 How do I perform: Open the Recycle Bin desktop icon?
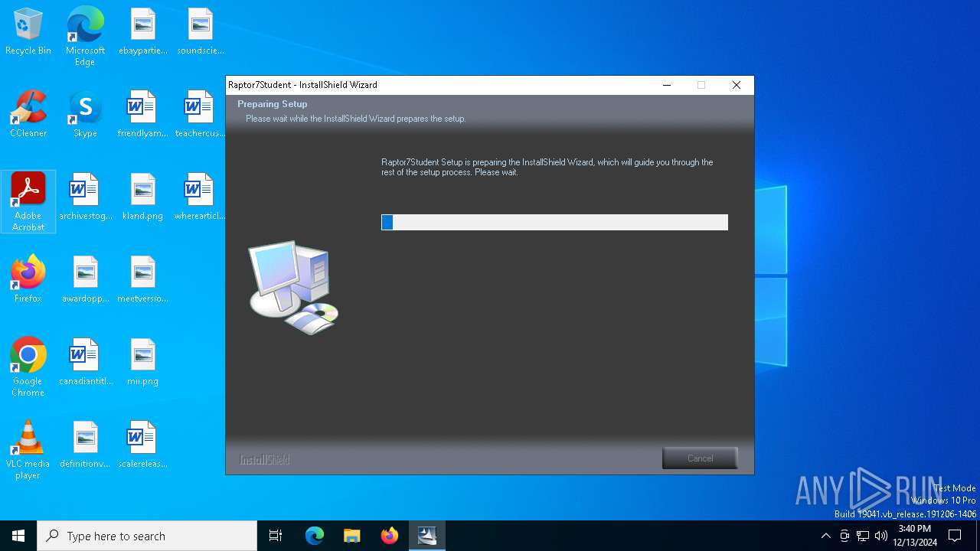[x=28, y=32]
